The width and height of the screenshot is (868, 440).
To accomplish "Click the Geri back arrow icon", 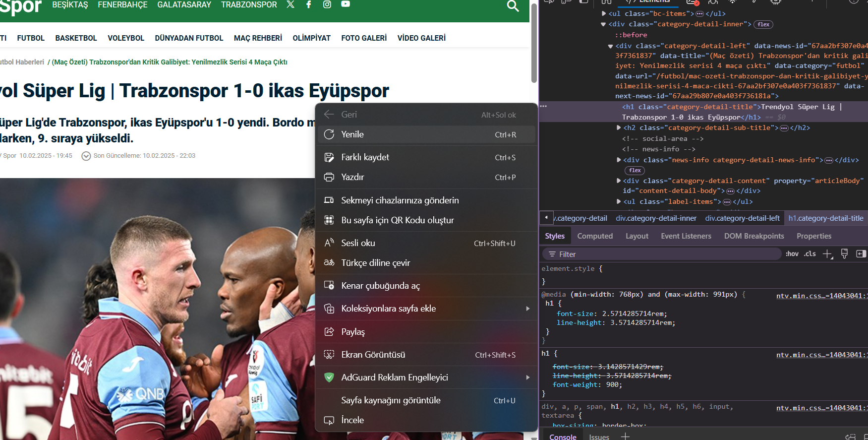I will click(x=329, y=115).
